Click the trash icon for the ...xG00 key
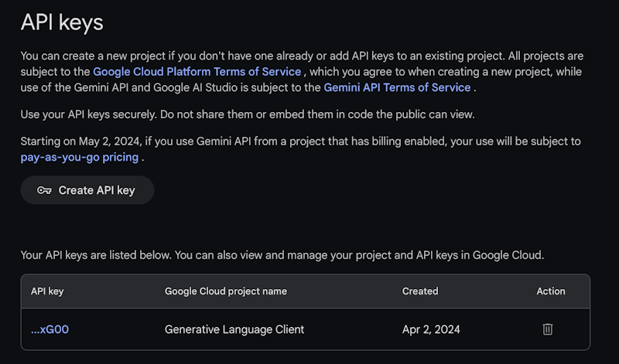This screenshot has width=619, height=364. [547, 329]
